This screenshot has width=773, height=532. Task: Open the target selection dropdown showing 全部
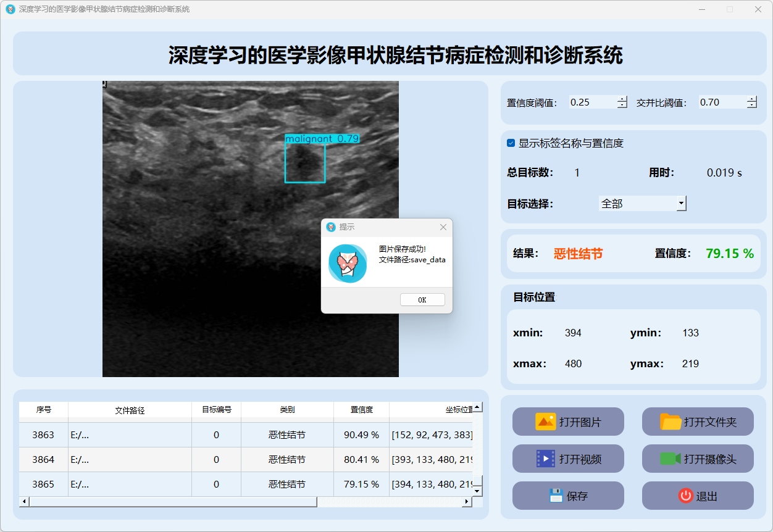coord(643,203)
